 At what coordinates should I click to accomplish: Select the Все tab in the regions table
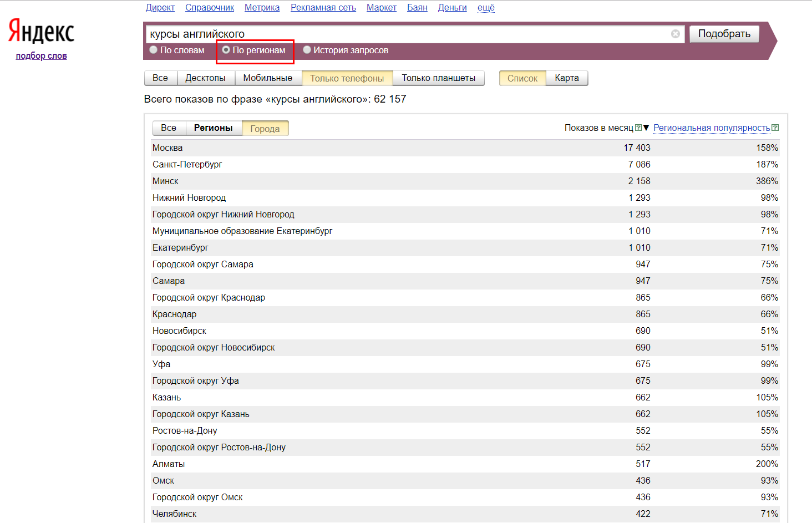click(169, 128)
